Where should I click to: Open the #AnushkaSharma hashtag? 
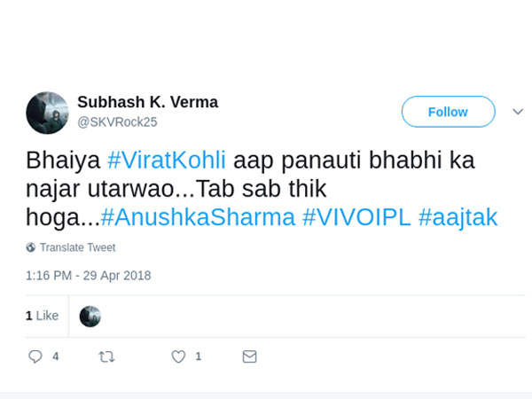pos(198,217)
